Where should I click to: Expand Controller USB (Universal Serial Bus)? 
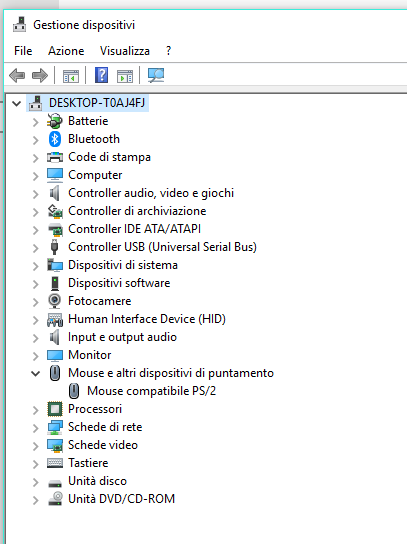(35, 248)
